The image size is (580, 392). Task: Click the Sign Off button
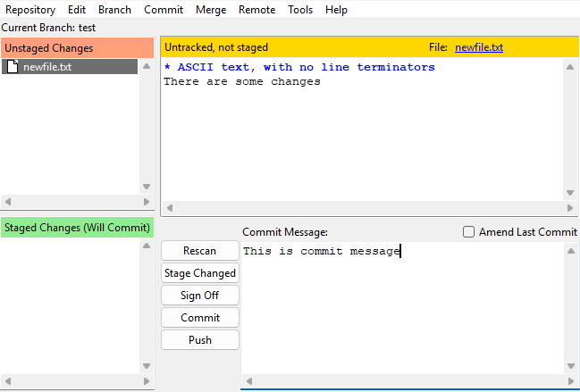(200, 296)
